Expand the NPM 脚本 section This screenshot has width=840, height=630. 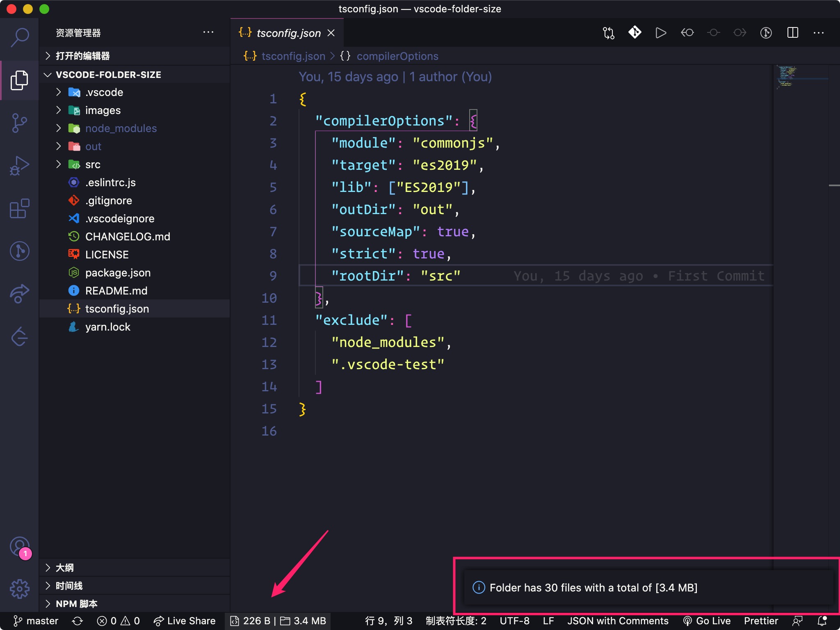click(x=76, y=604)
